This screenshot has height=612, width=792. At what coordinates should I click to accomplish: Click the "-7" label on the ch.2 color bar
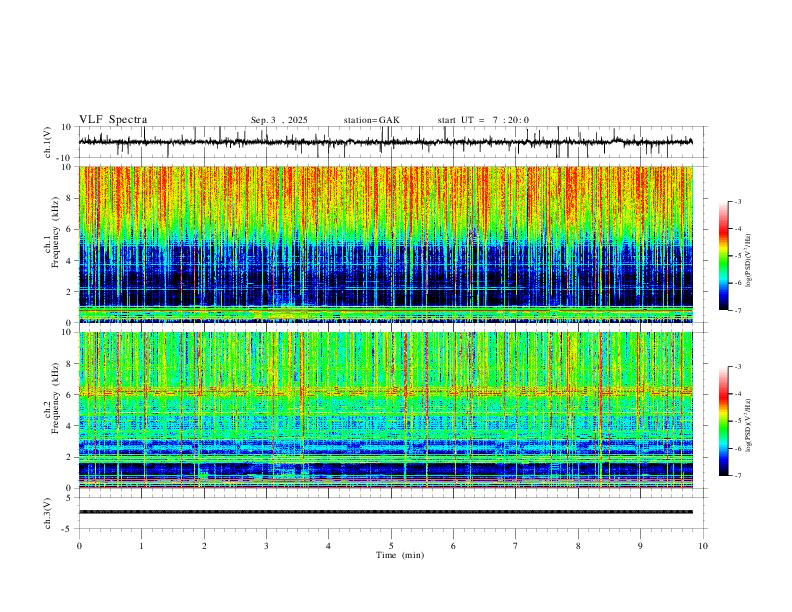738,476
